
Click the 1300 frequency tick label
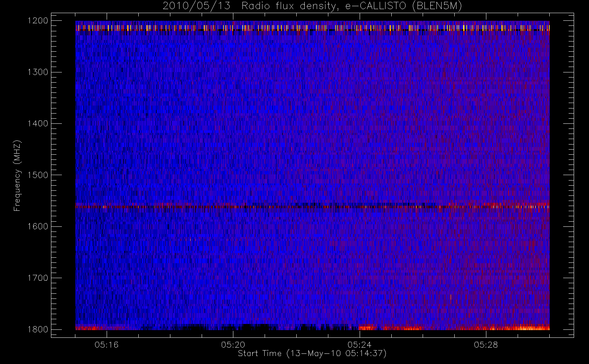[x=38, y=72]
